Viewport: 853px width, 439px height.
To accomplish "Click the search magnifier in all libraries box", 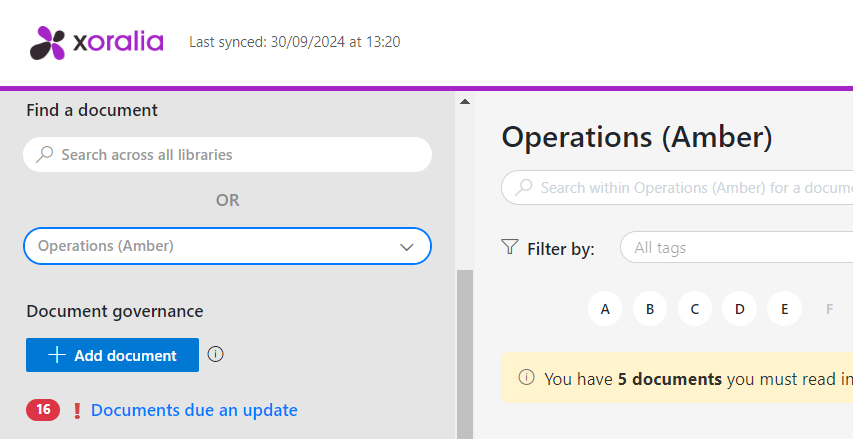I will coord(44,154).
